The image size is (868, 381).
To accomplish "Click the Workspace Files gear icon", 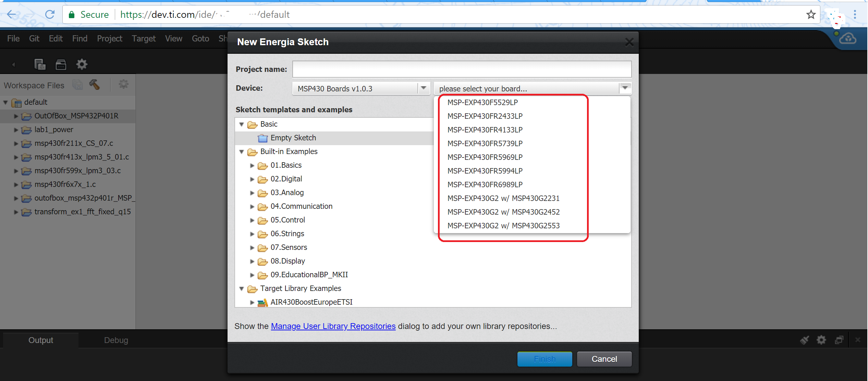I will pos(123,85).
